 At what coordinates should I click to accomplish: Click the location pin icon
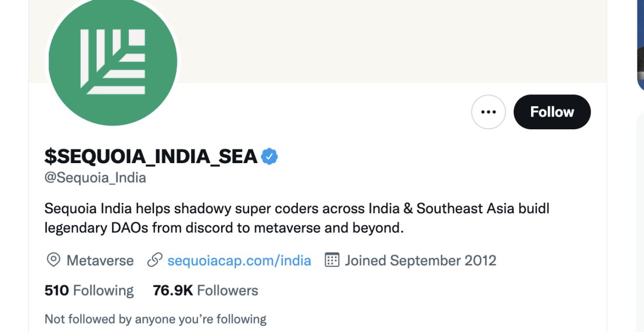point(53,260)
